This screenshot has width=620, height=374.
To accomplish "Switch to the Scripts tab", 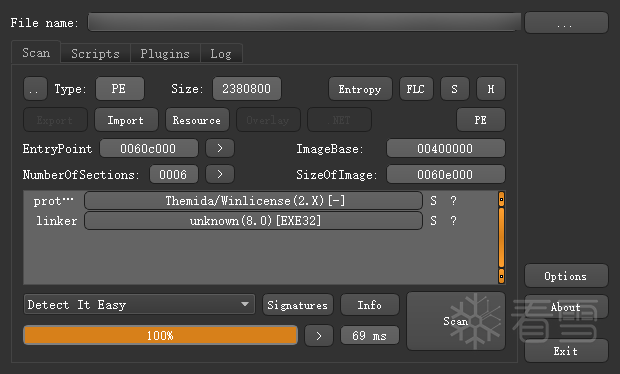I will click(x=95, y=53).
